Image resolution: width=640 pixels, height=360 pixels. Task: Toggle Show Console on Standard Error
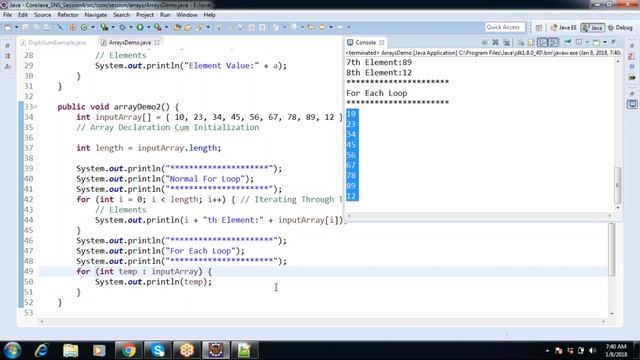[554, 42]
